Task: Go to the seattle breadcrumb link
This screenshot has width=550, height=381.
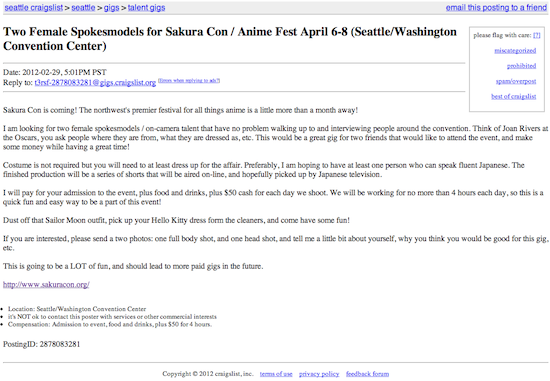Action: tap(83, 8)
